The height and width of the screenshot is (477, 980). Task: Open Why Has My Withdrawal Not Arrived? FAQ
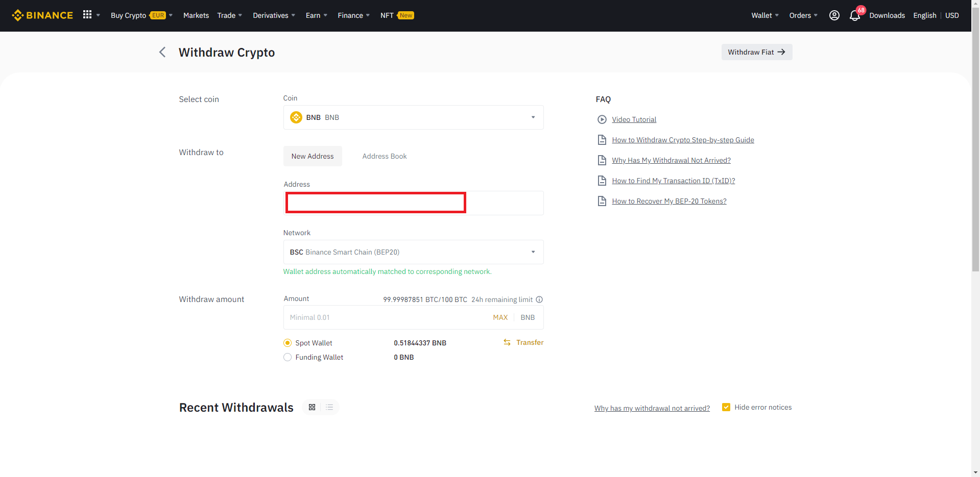click(671, 160)
